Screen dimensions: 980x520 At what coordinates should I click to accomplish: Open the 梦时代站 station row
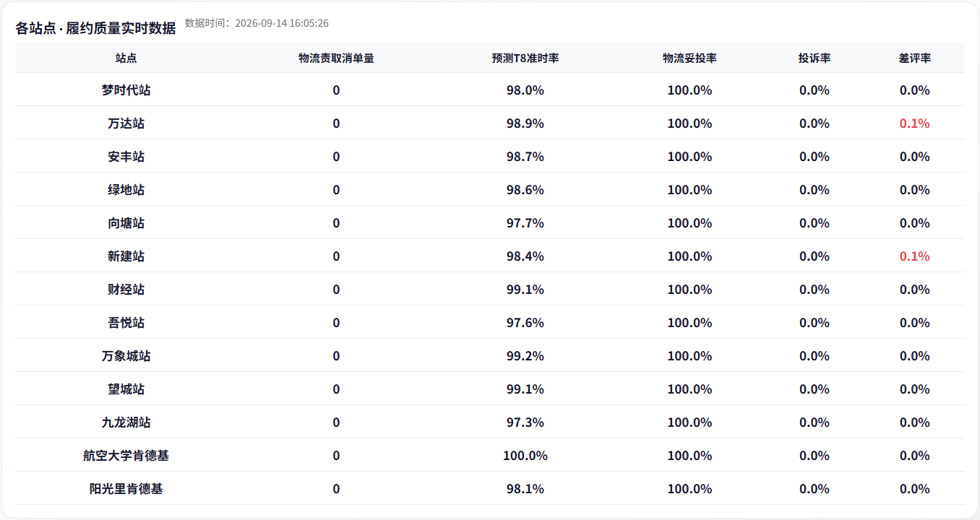point(490,90)
